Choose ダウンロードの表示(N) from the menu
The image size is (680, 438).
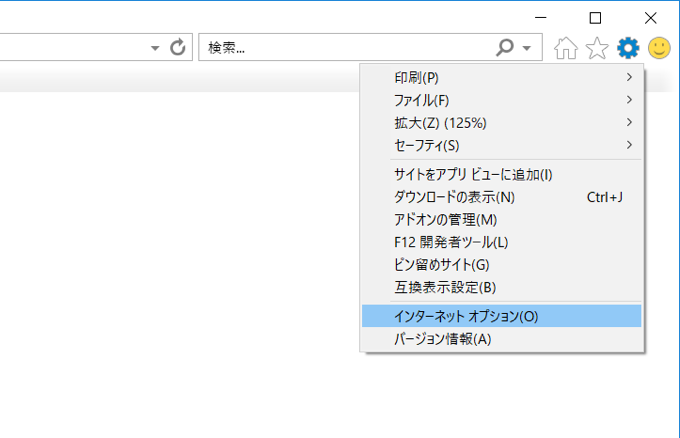coord(454,197)
